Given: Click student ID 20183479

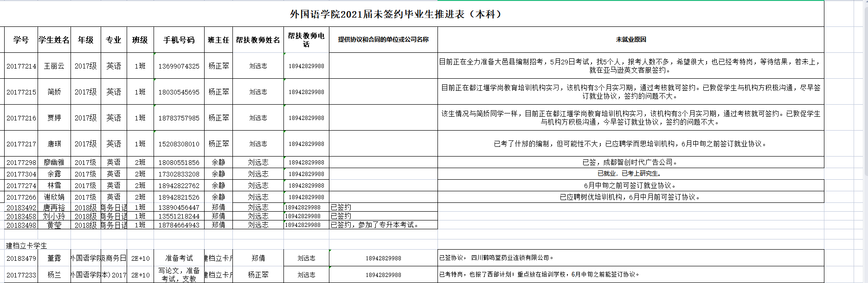Looking at the screenshot, I should [x=21, y=258].
